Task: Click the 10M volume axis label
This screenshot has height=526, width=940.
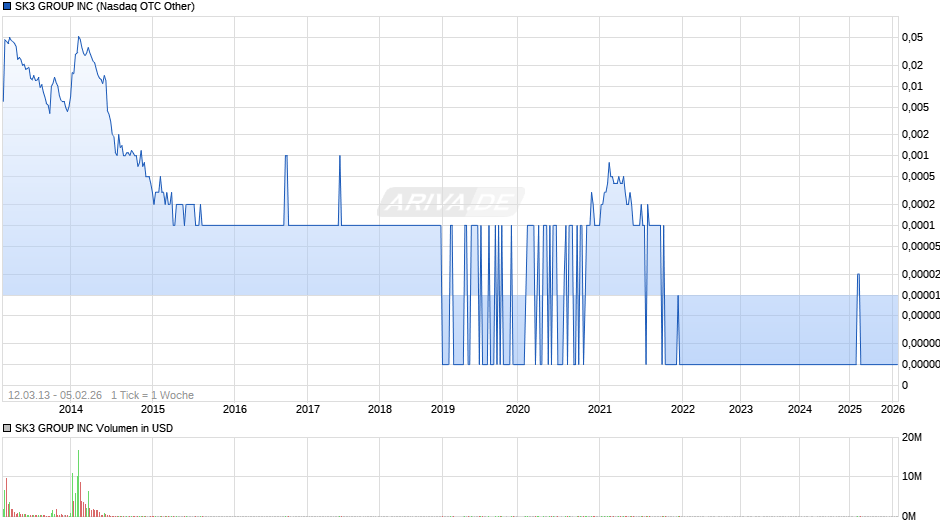Action: point(912,477)
